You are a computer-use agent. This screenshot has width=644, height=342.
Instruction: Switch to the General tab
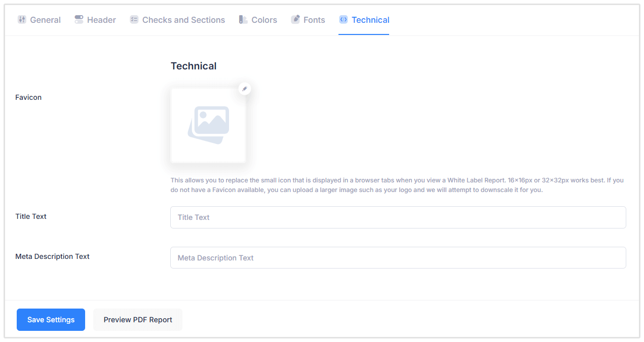tap(45, 20)
